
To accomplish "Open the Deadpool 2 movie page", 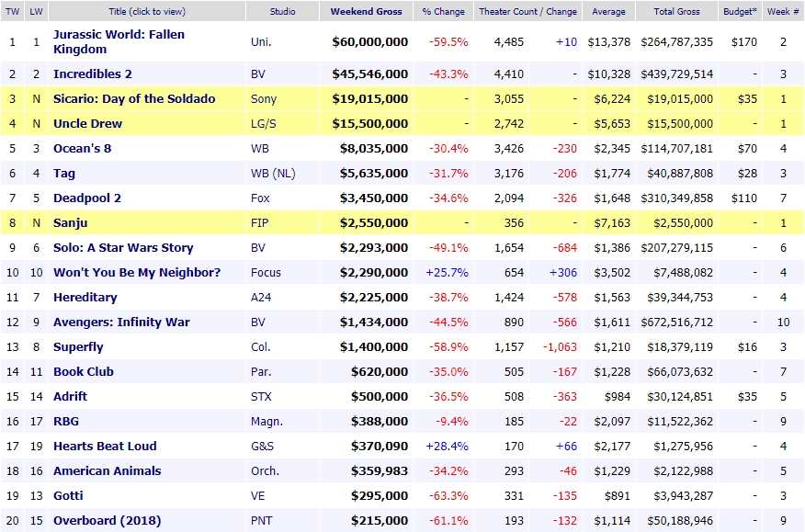I will (x=87, y=198).
